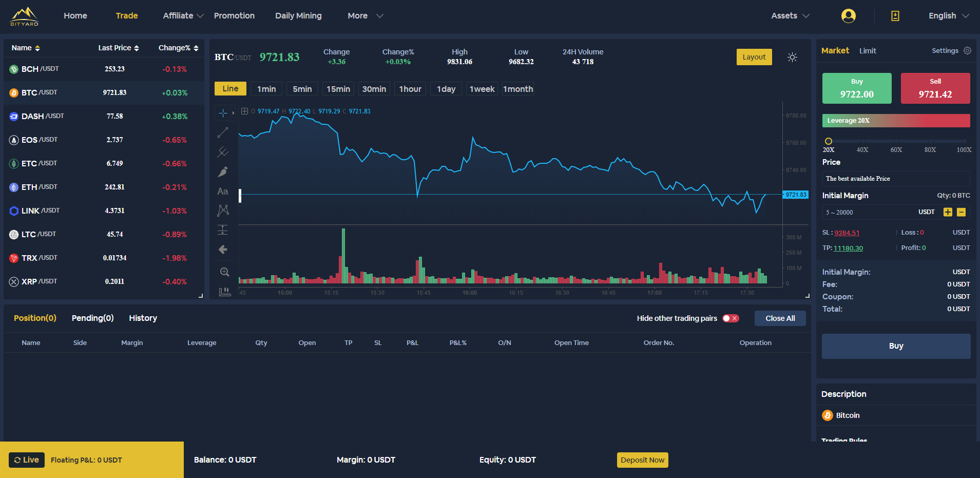980x478 pixels.
Task: Open the Daily Mining page
Action: [x=298, y=16]
